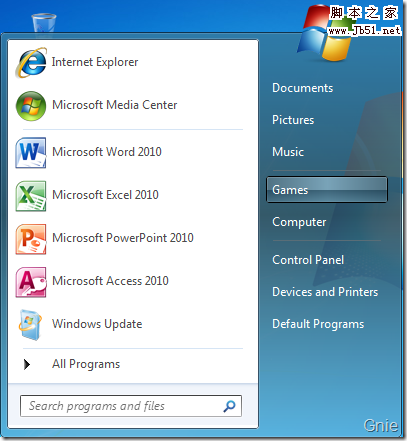Select the Recycle Bin on desktop
The height and width of the screenshot is (441, 407).
(x=44, y=23)
